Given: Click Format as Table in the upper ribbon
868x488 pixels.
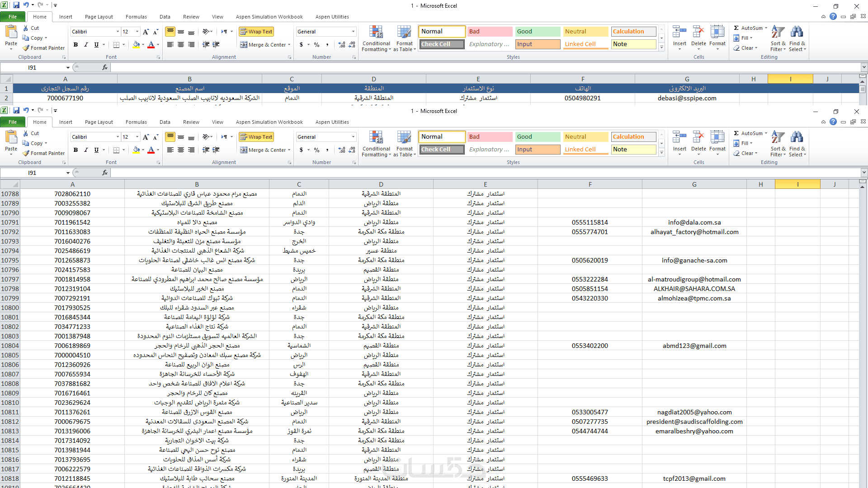Looking at the screenshot, I should 405,39.
